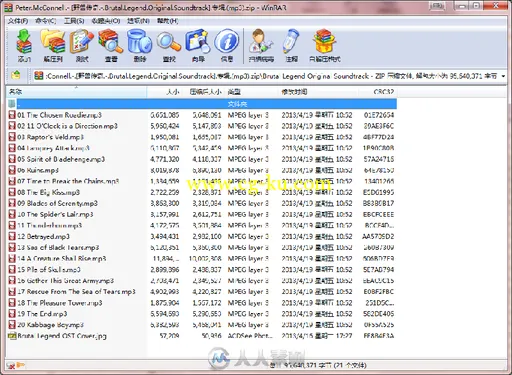
Task: Open the Find (查找) magnifier tool
Action: pos(169,45)
